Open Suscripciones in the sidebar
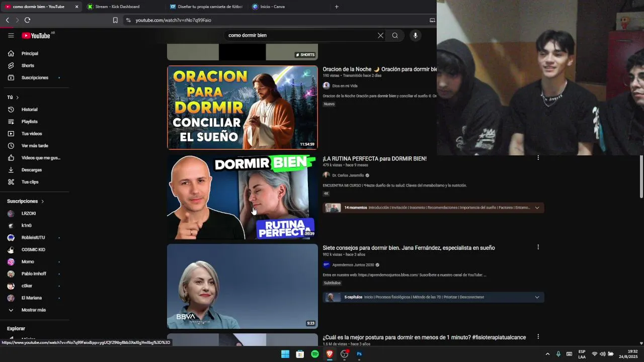The width and height of the screenshot is (644, 362). click(x=34, y=77)
